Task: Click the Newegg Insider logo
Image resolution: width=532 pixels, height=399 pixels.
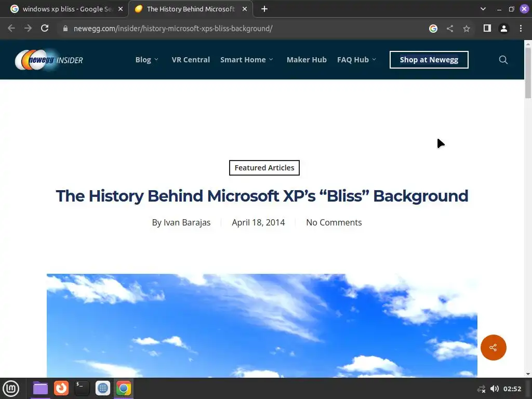Action: click(x=49, y=60)
